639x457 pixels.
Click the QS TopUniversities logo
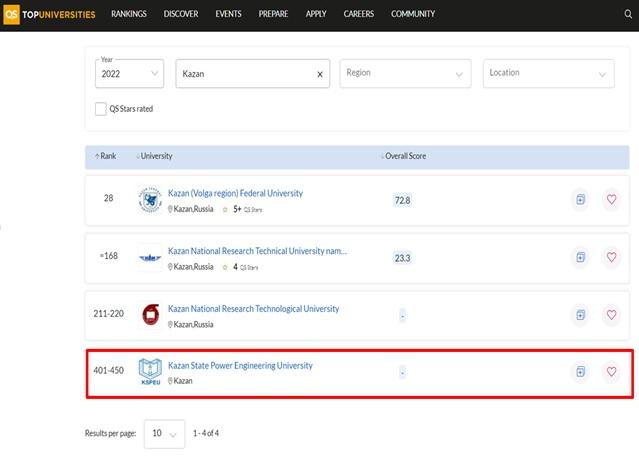pos(49,15)
